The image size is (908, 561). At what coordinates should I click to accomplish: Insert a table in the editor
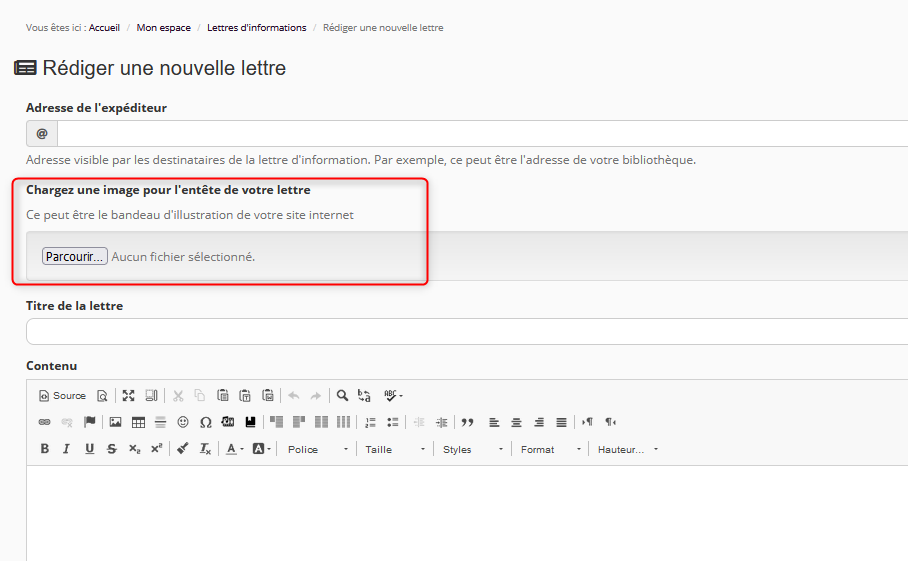(x=138, y=422)
